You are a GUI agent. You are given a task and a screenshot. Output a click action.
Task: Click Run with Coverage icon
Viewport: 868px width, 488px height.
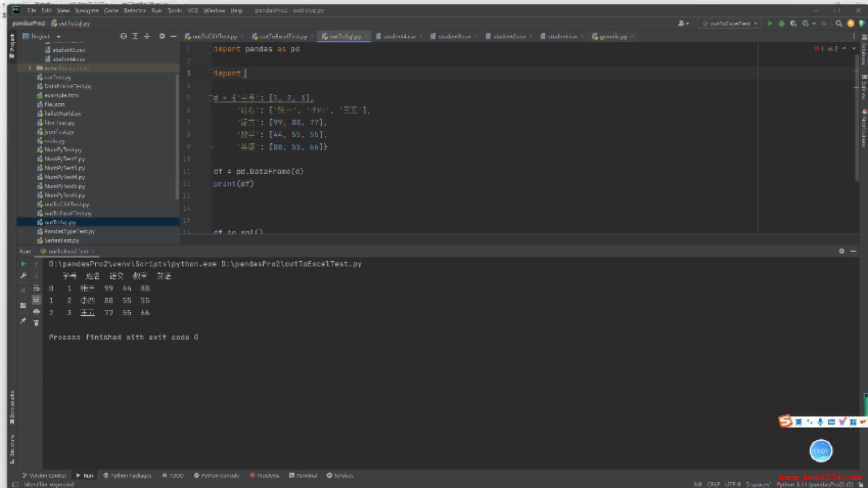[793, 23]
